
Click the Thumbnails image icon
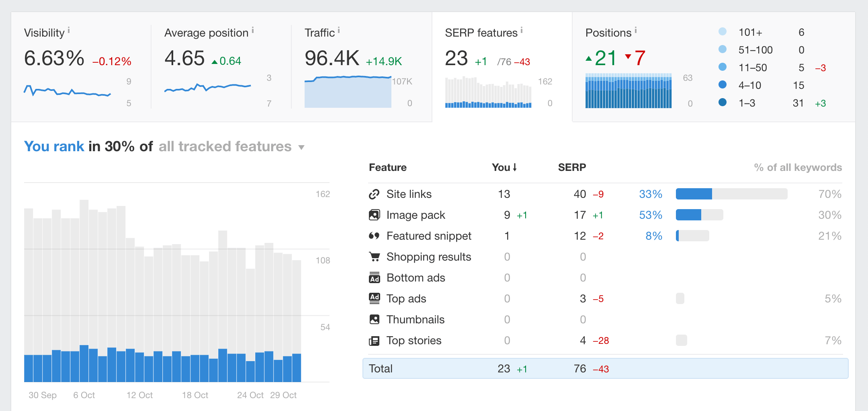point(375,319)
